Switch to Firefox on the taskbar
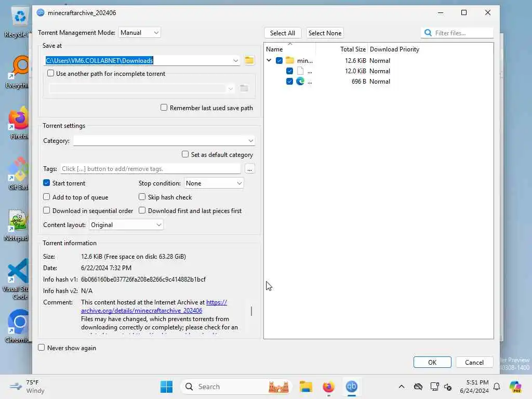 pyautogui.click(x=328, y=387)
